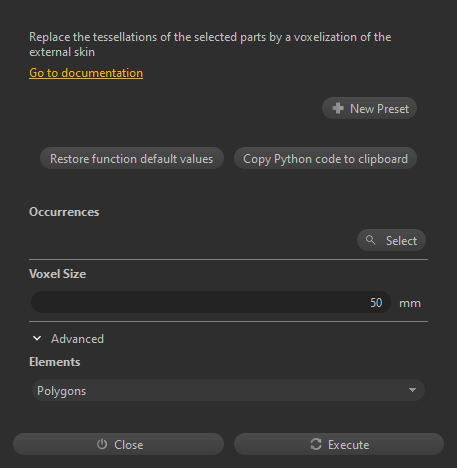Click the value 50 in Voxel Size
This screenshot has height=468, width=457.
(x=376, y=303)
